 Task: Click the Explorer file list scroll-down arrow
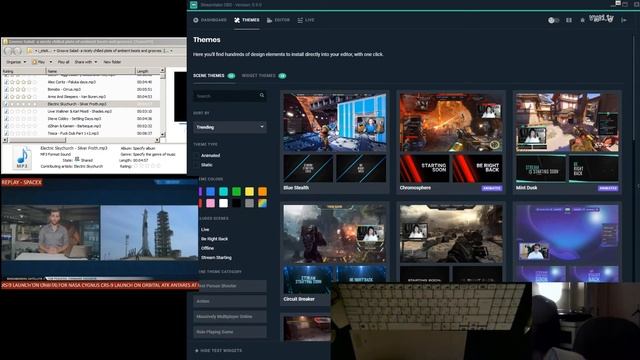tap(162, 134)
